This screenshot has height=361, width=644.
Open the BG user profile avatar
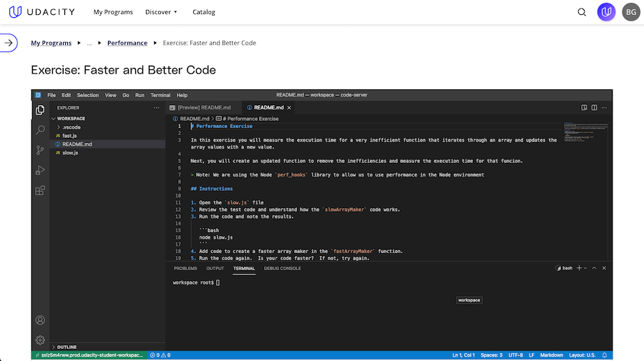(x=631, y=12)
